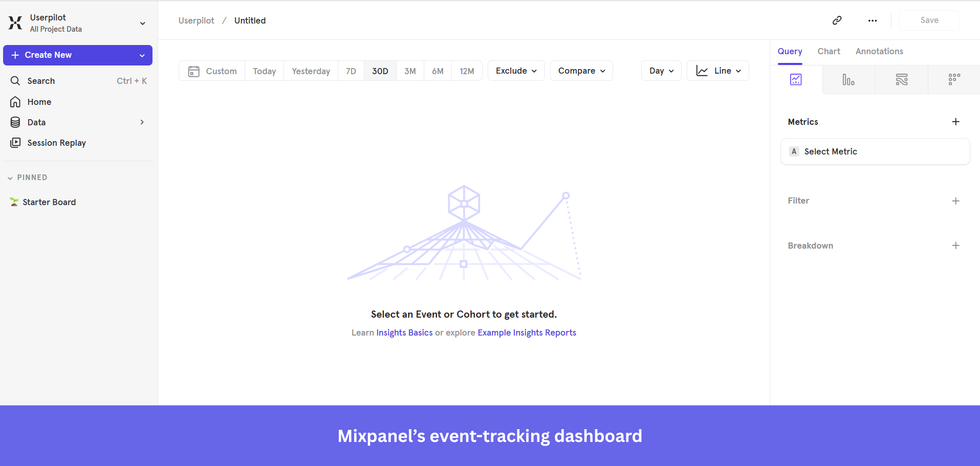The image size is (980, 466).
Task: Add a Filter using its plus icon
Action: pyautogui.click(x=956, y=201)
